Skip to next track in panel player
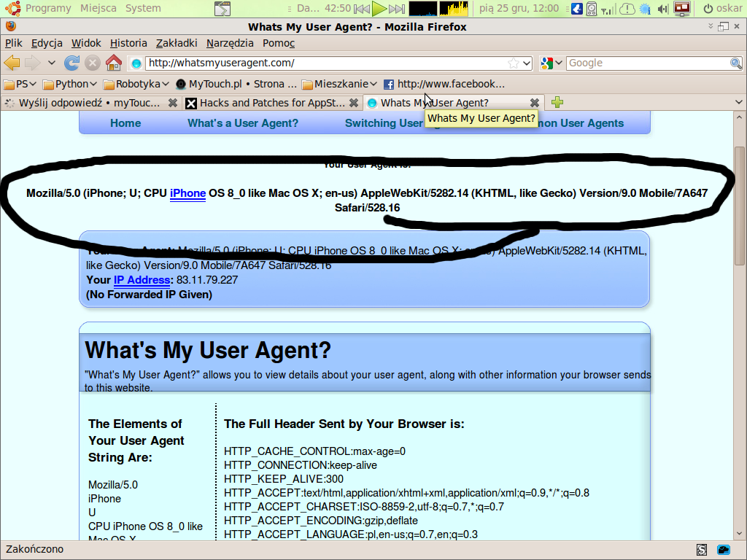 [x=397, y=9]
